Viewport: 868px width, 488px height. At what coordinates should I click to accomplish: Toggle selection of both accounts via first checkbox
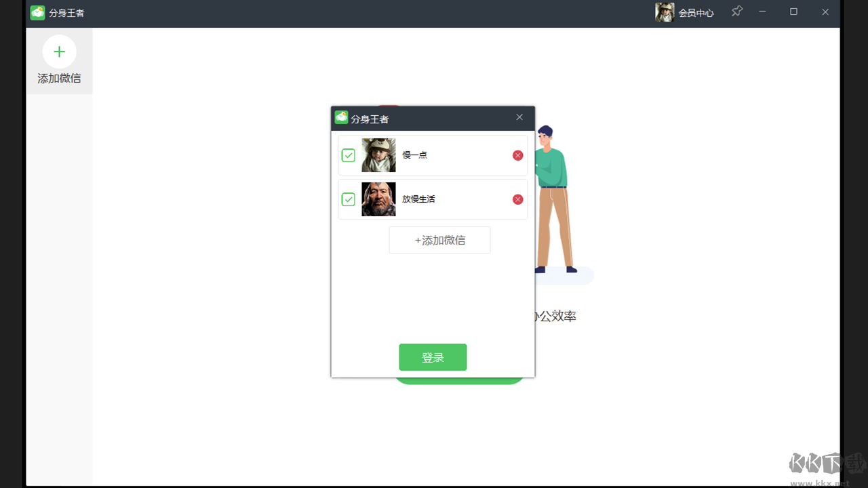pyautogui.click(x=349, y=155)
